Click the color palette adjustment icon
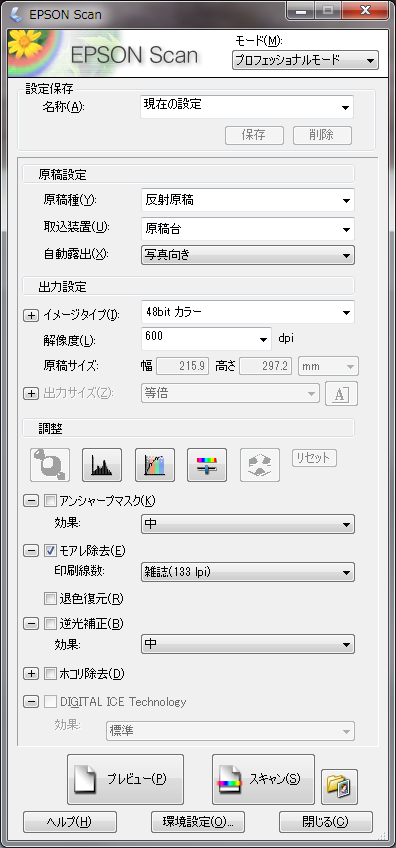The height and width of the screenshot is (848, 396). point(260,465)
